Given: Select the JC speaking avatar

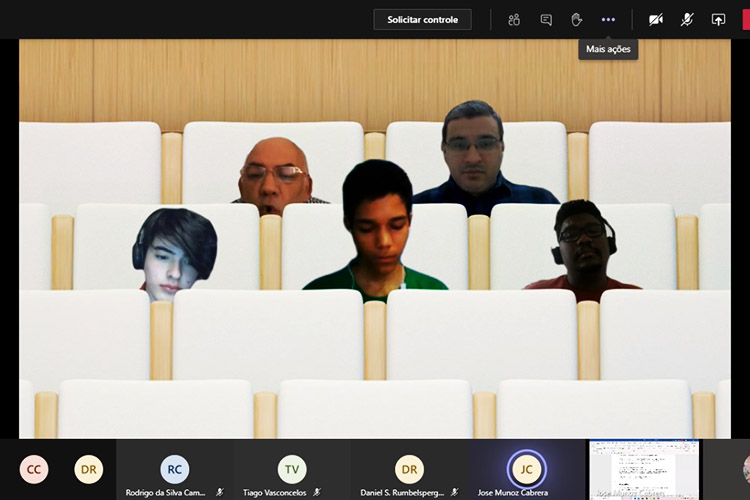Looking at the screenshot, I should pos(526,469).
